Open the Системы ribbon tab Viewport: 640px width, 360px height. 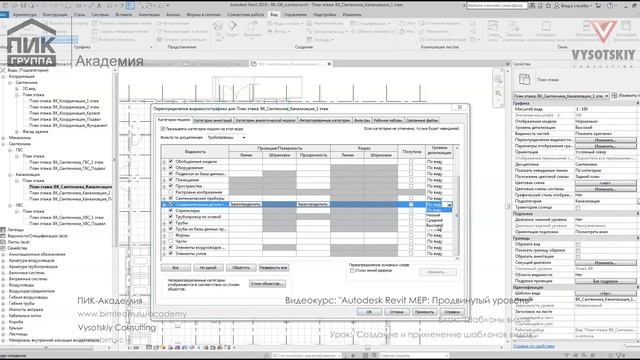pyautogui.click(x=100, y=14)
